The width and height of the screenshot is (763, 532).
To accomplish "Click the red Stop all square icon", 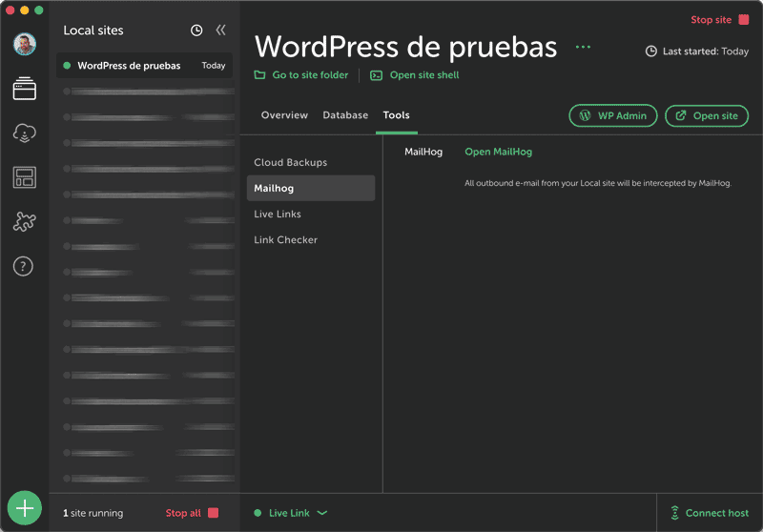I will (x=213, y=513).
